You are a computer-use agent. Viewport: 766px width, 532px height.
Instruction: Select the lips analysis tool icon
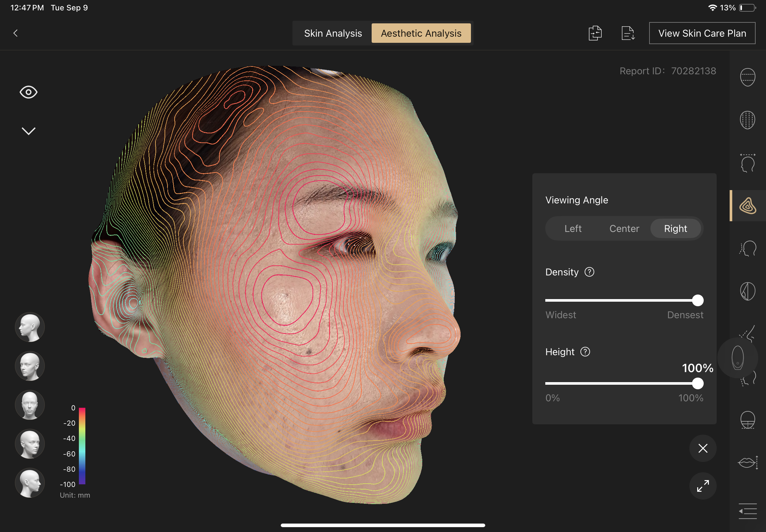(747, 462)
